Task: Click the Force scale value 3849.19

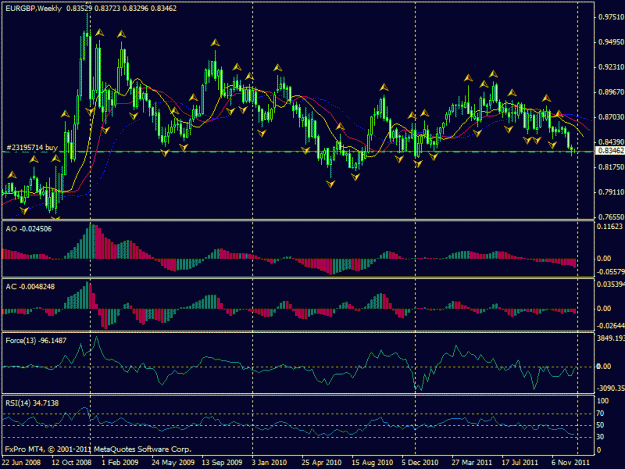Action: 611,338
